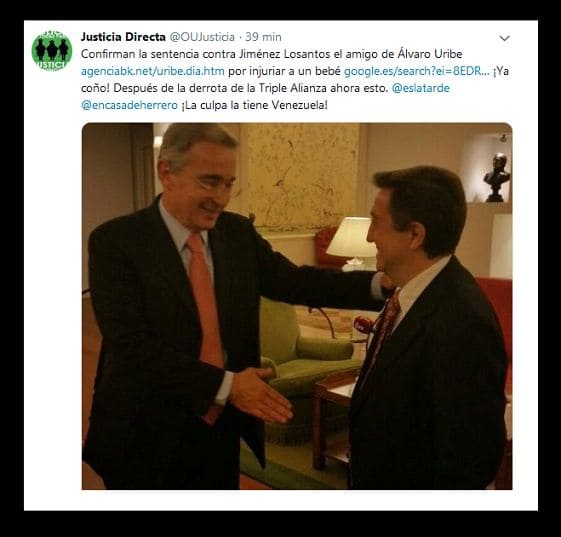Follow the agenciabk.net/uribe.dia.htm link
Viewport: 561px width, 537px height.
click(x=153, y=71)
